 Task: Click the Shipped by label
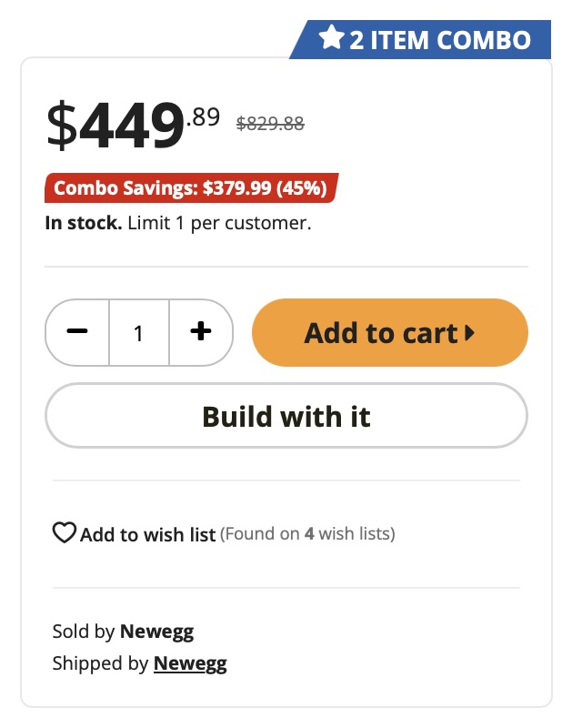pyautogui.click(x=100, y=663)
